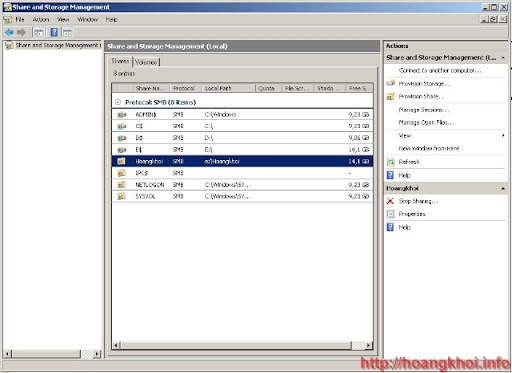
Task: Click the Help icon under Hoangkhoi actions
Action: (390, 227)
